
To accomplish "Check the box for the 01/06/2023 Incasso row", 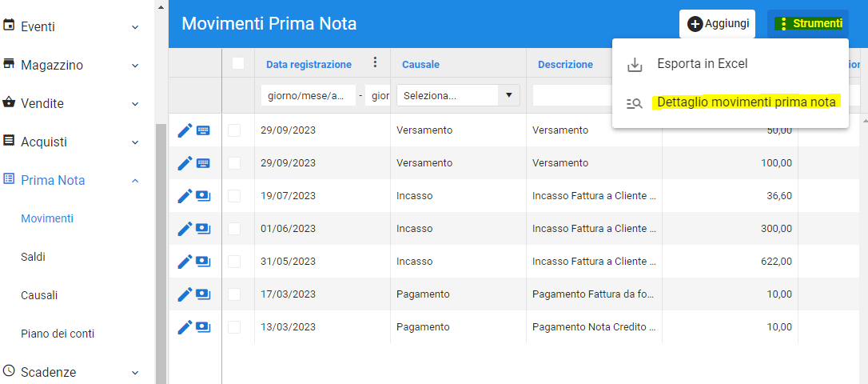I will [234, 228].
